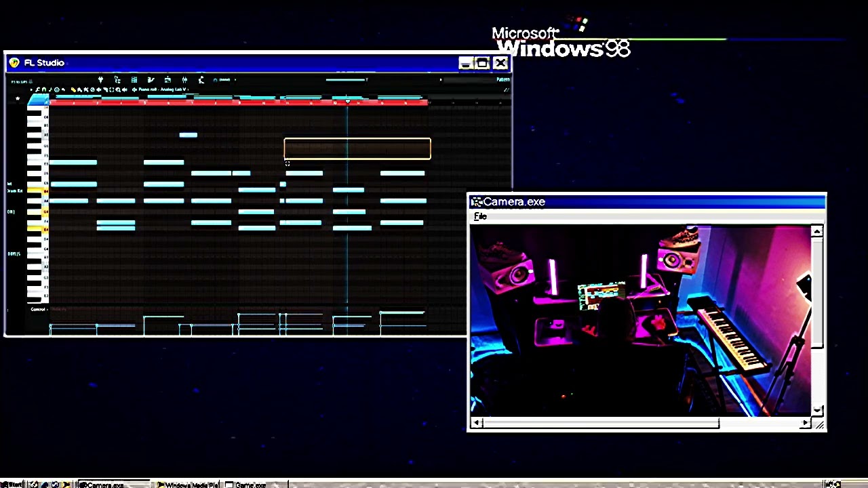Launch Internet Explorer from the quick launch bar
Image resolution: width=868 pixels, height=488 pixels.
pyautogui.click(x=45, y=485)
